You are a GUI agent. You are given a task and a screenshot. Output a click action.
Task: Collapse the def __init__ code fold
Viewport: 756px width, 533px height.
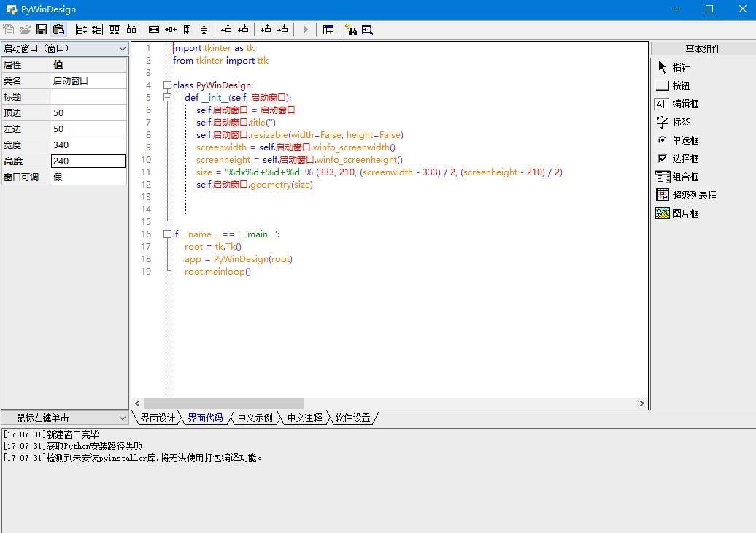[x=167, y=98]
